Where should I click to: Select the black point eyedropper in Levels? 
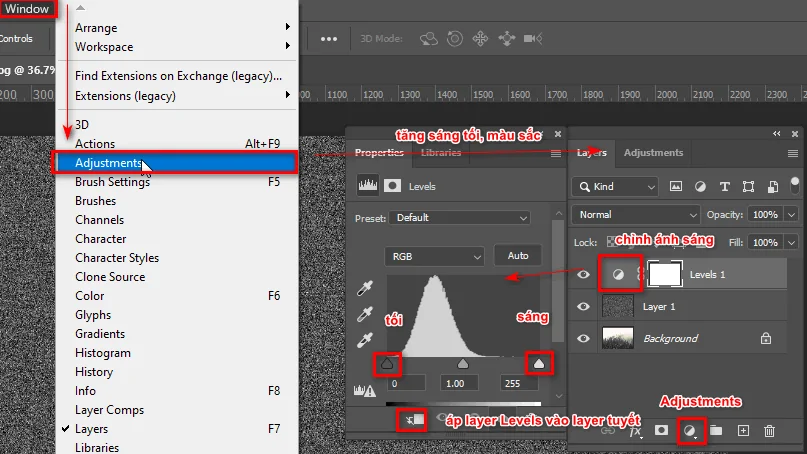[x=366, y=288]
